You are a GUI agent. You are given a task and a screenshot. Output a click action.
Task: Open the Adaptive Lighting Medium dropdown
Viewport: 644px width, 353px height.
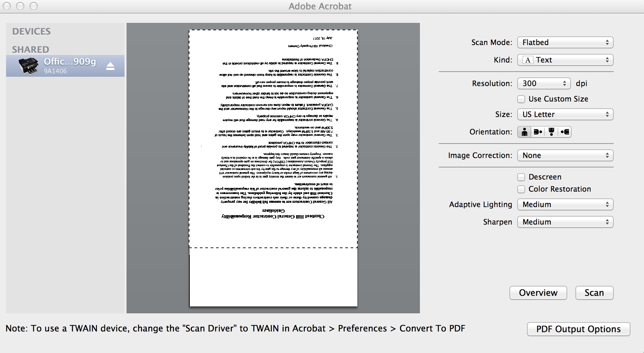pos(565,204)
